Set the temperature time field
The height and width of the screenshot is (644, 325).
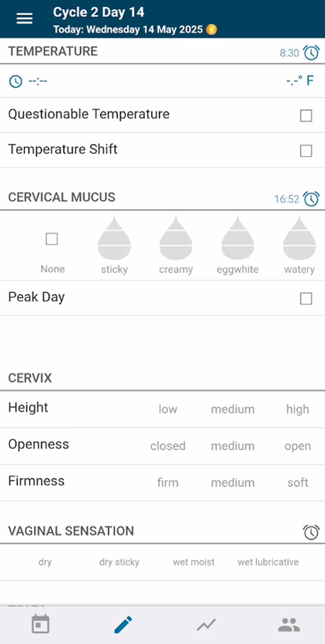(28, 81)
